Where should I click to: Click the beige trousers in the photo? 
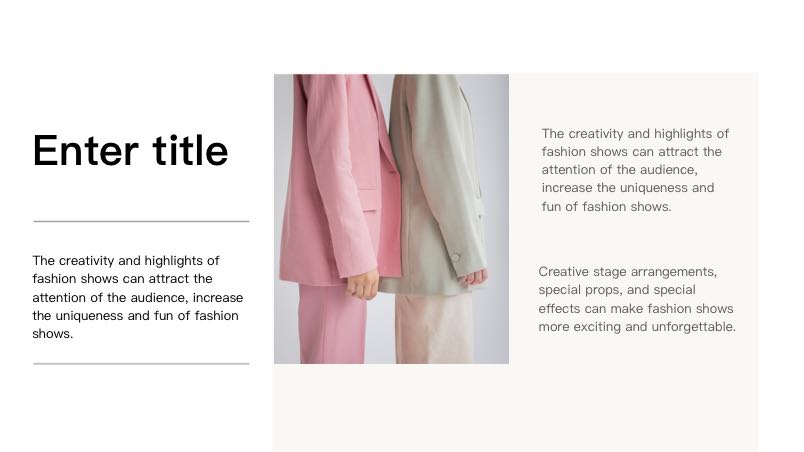tap(434, 328)
